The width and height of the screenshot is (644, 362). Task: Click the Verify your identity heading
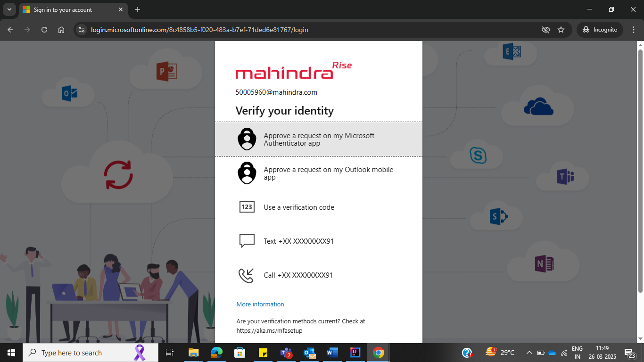click(285, 111)
